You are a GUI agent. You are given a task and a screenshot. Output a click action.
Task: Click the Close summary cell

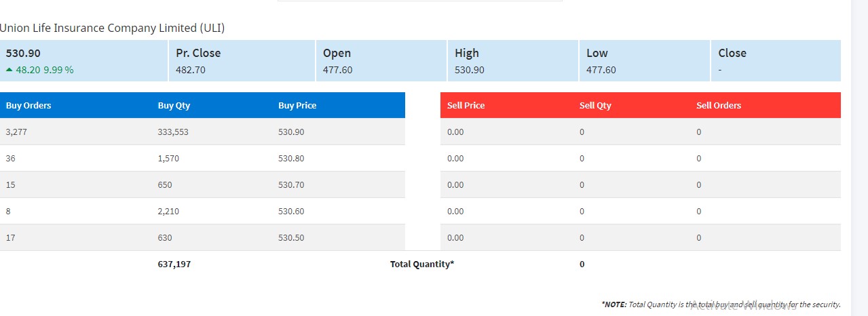tap(775, 61)
